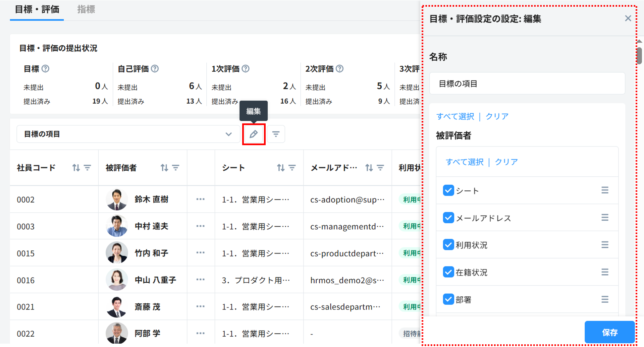
Task: Switch to the 指標 tab
Action: click(86, 9)
